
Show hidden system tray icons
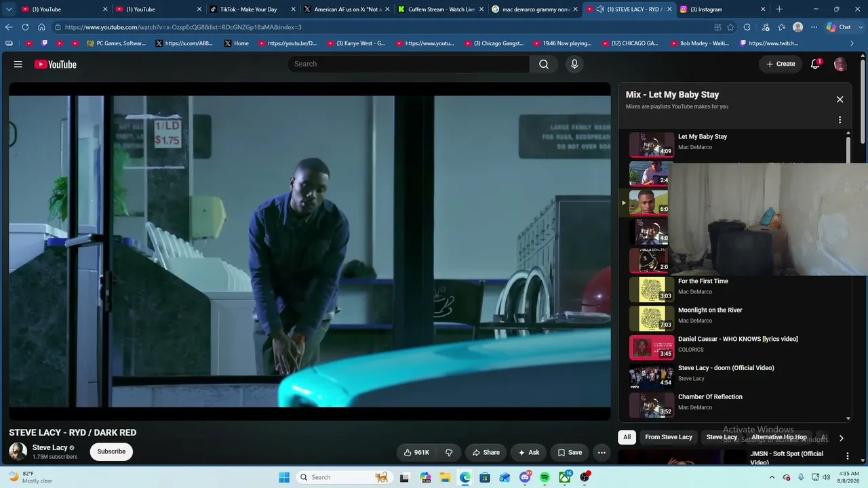click(x=772, y=477)
